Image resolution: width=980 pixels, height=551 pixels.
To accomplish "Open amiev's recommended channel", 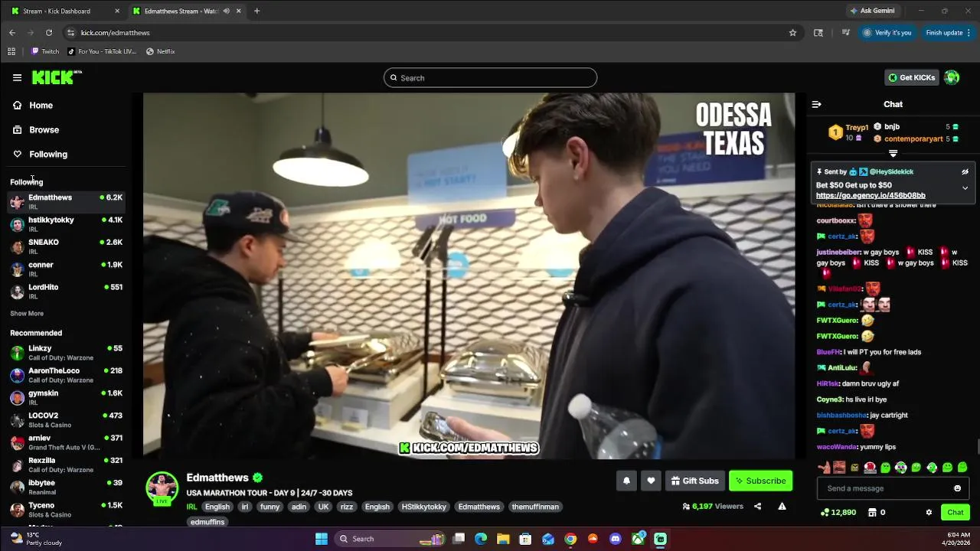I will 66,442.
